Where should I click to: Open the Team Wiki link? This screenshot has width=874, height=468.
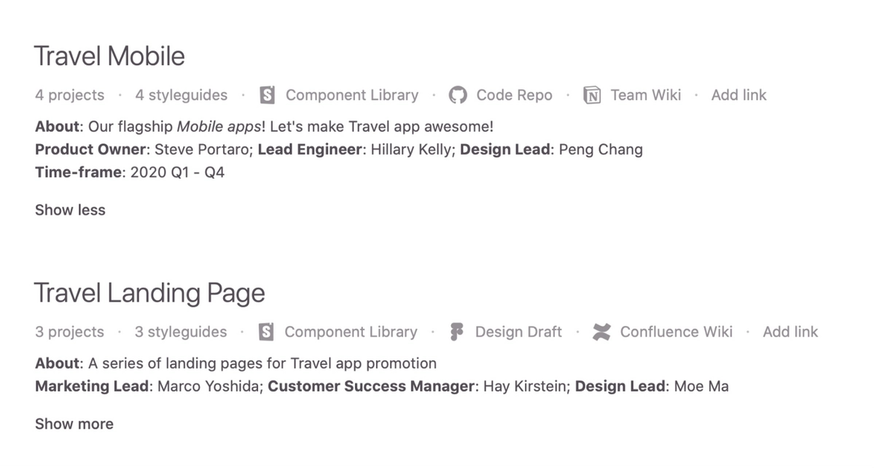pyautogui.click(x=645, y=95)
